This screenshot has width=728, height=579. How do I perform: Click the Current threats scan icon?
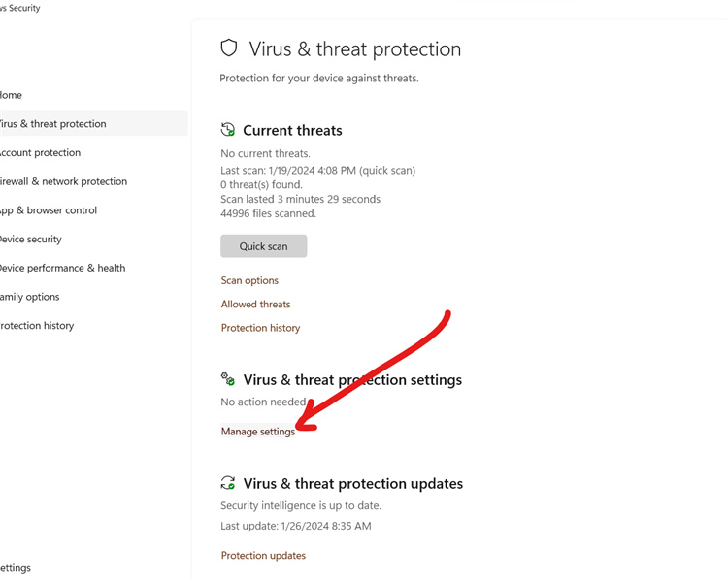228,130
